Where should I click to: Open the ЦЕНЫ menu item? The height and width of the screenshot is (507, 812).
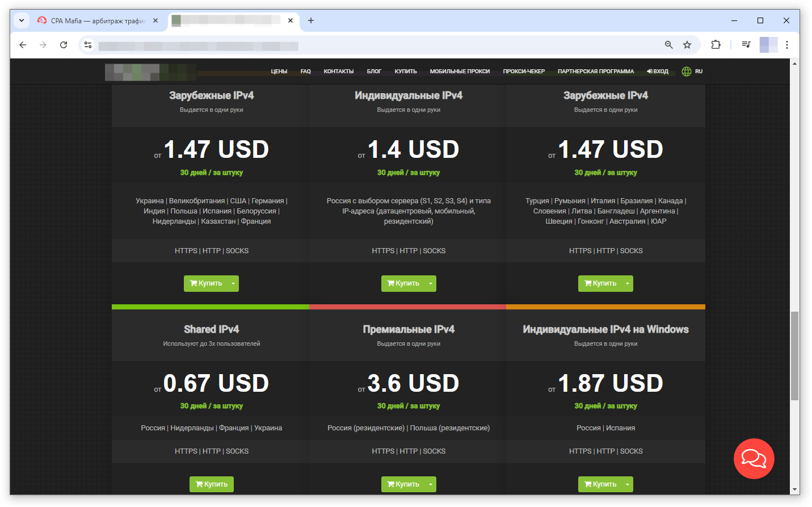point(279,72)
